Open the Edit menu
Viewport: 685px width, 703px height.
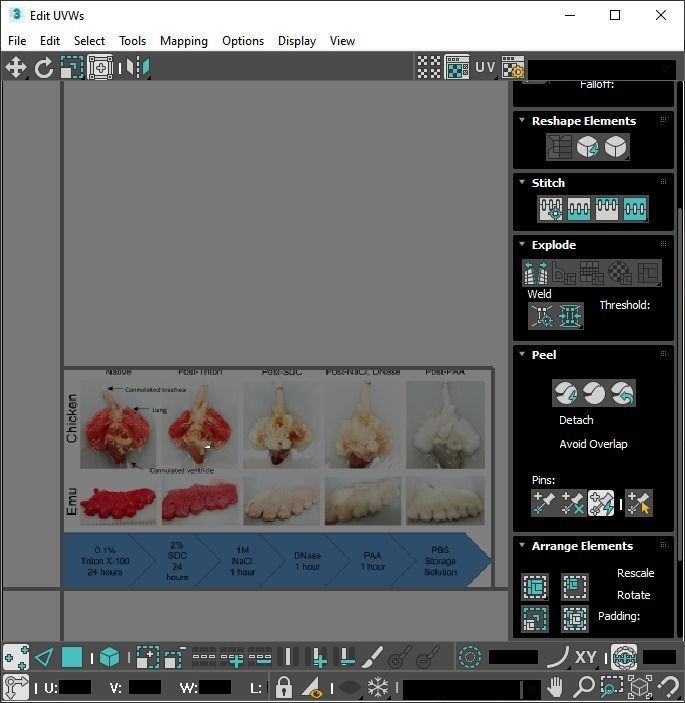(x=50, y=41)
